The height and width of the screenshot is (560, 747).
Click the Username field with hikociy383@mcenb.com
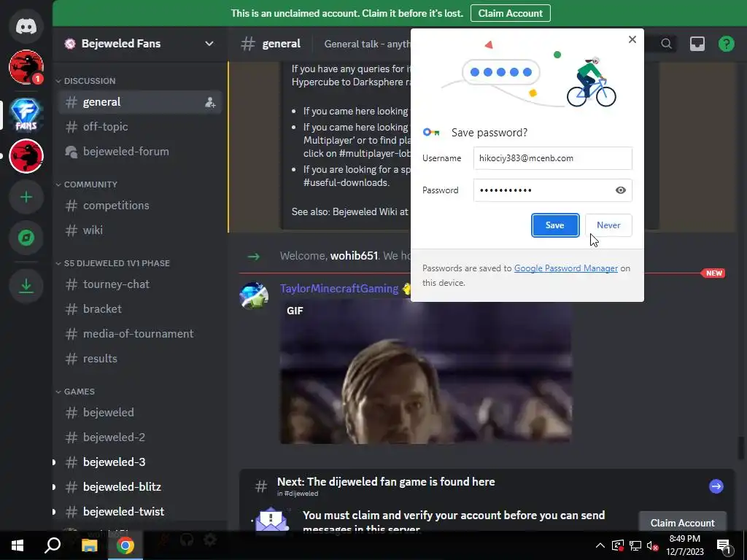tap(553, 158)
